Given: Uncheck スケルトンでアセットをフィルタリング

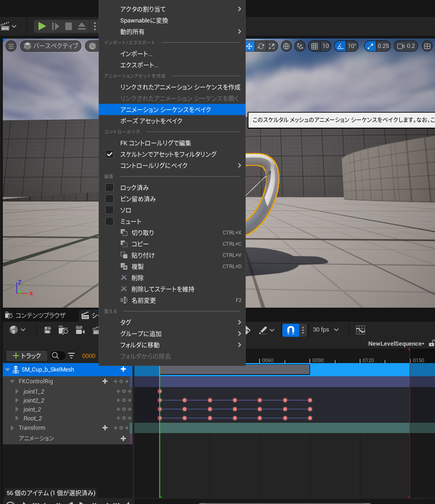Looking at the screenshot, I should [109, 154].
